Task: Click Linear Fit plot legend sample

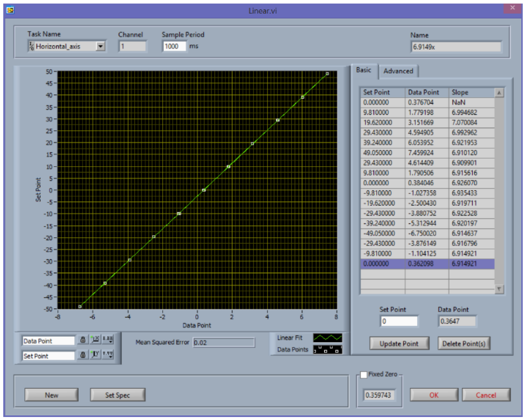Action: point(327,338)
